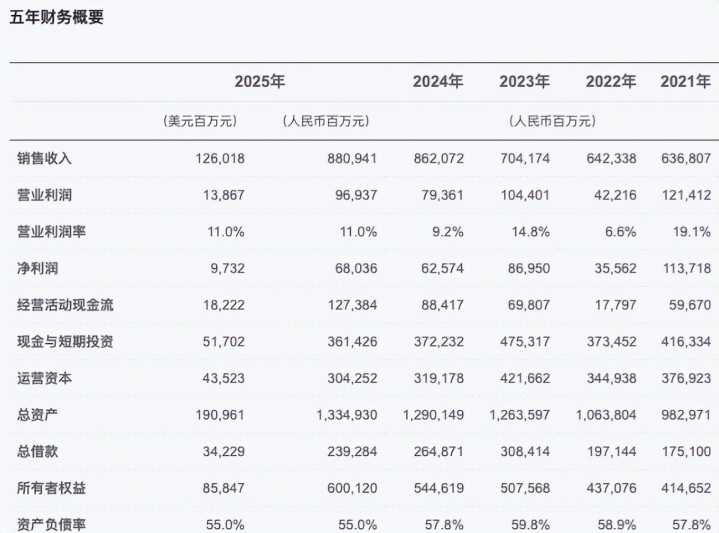Click the 475,317 value

[x=525, y=342]
